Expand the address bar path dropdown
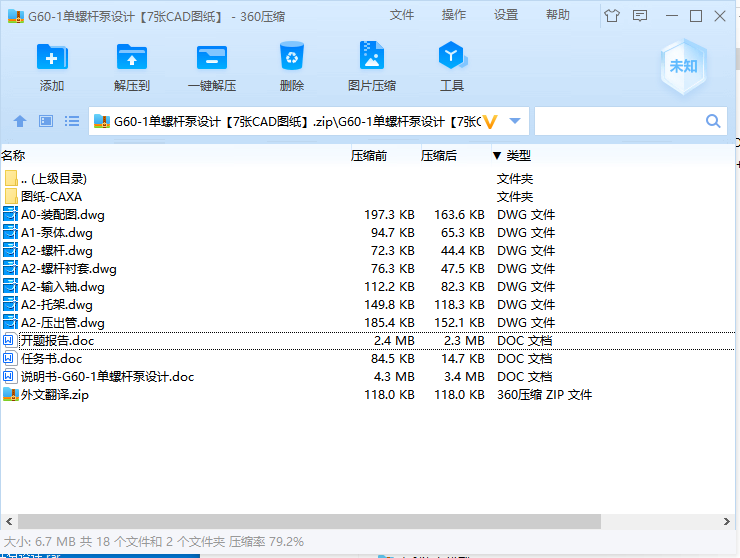The height and width of the screenshot is (558, 740). click(x=515, y=121)
